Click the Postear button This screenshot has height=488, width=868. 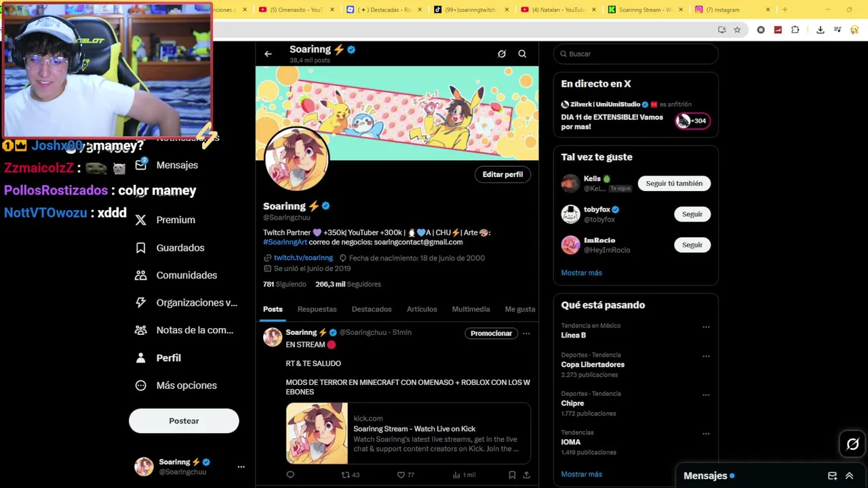184,421
